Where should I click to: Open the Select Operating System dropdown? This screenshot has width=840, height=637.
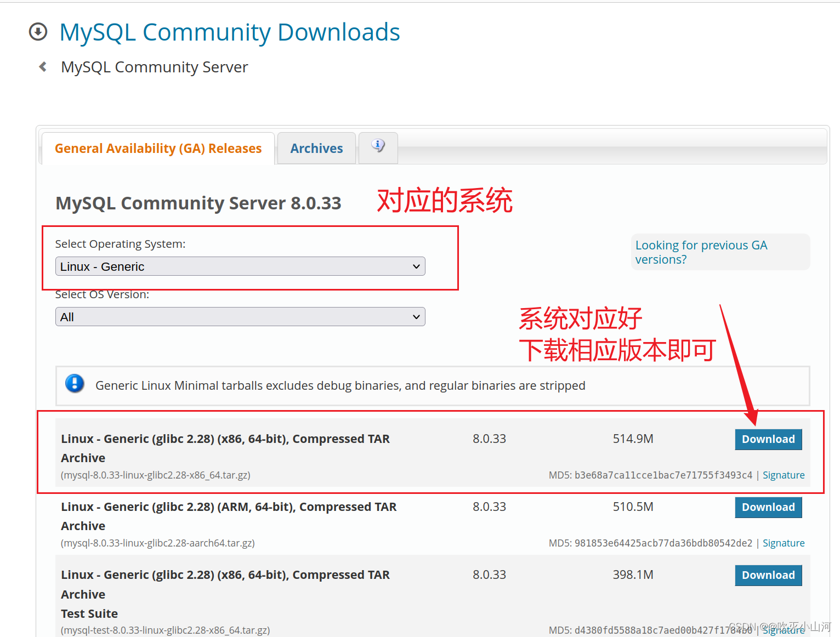(240, 266)
